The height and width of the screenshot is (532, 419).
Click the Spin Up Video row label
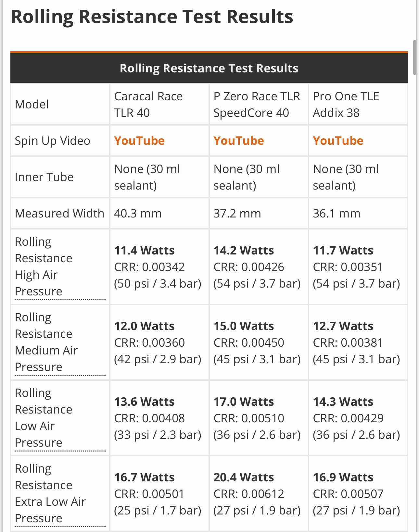pos(53,141)
